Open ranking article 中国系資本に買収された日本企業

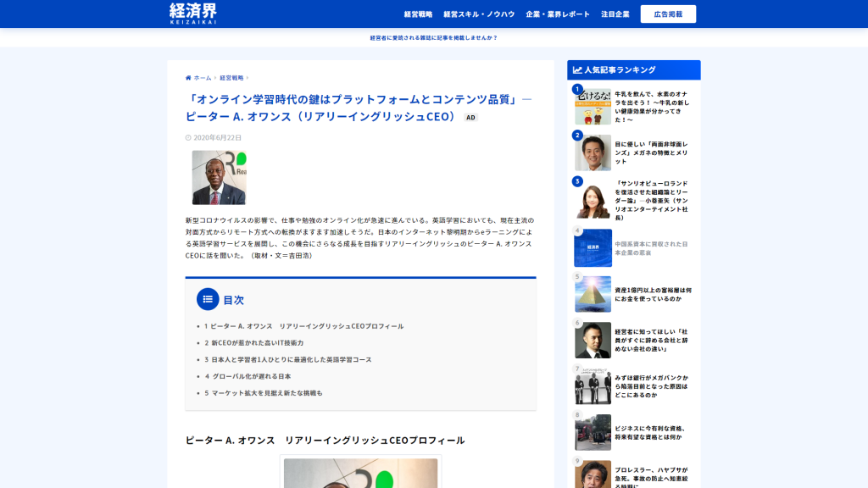pyautogui.click(x=652, y=248)
